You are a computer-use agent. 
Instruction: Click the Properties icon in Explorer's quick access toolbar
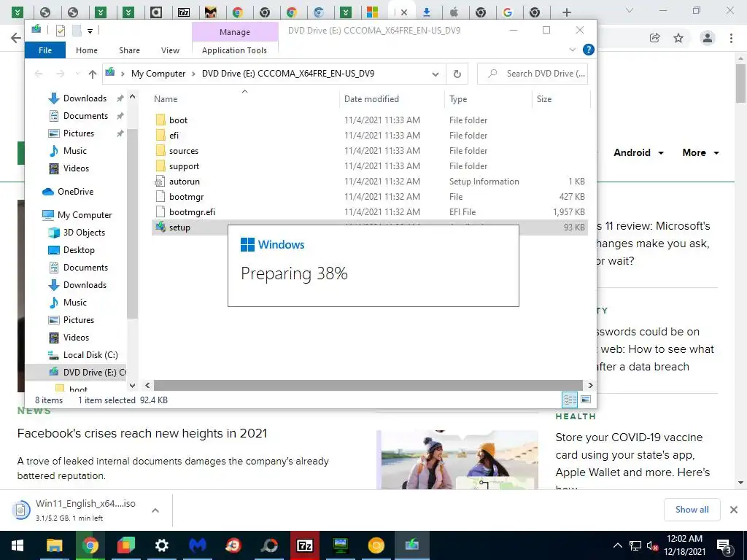(61, 31)
